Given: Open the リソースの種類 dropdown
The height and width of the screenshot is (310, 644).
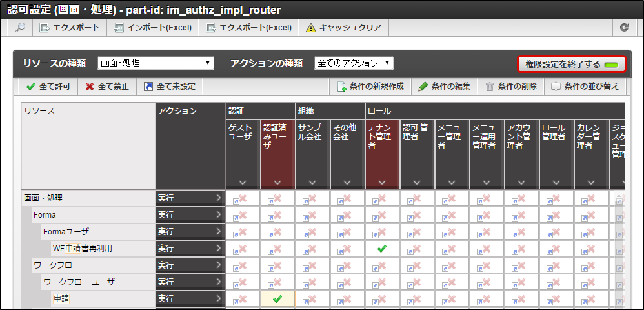Looking at the screenshot, I should tap(156, 63).
